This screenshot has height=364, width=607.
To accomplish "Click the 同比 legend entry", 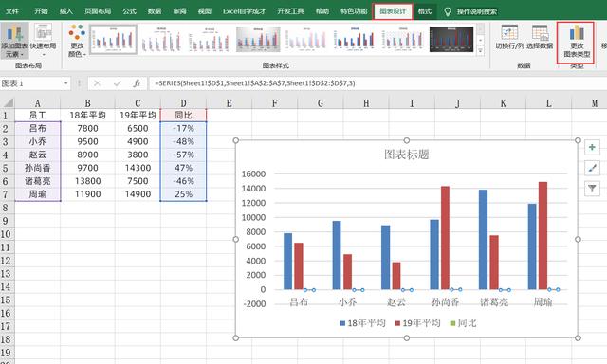I will pyautogui.click(x=463, y=322).
